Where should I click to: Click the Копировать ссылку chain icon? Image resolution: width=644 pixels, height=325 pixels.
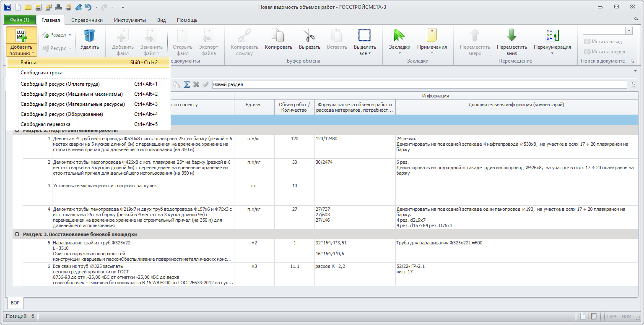point(244,35)
